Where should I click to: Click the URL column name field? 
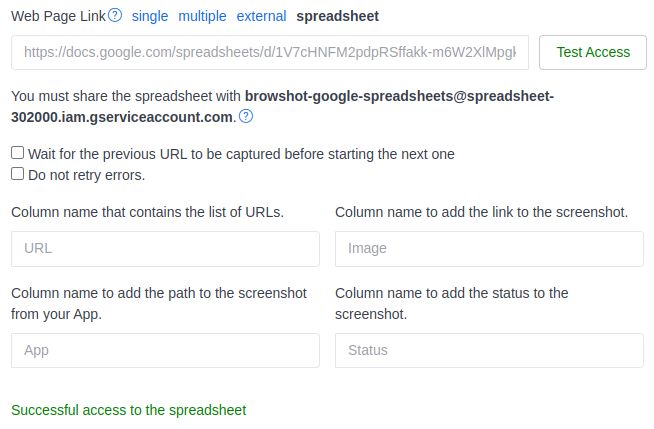point(165,249)
